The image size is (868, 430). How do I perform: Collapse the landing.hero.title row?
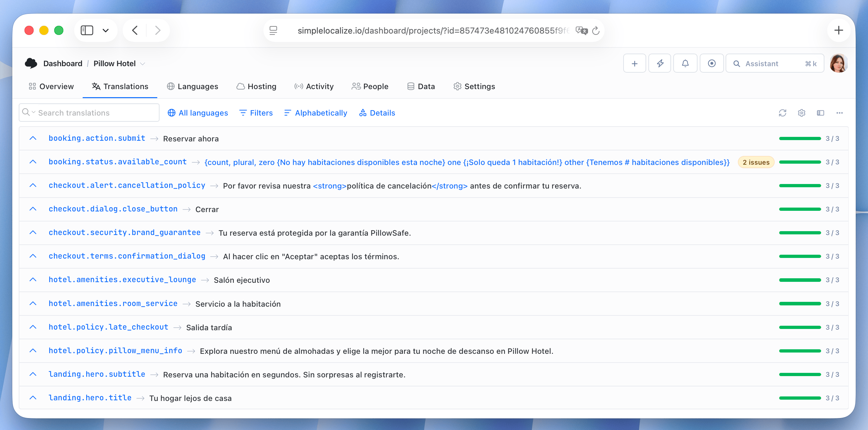coord(33,398)
